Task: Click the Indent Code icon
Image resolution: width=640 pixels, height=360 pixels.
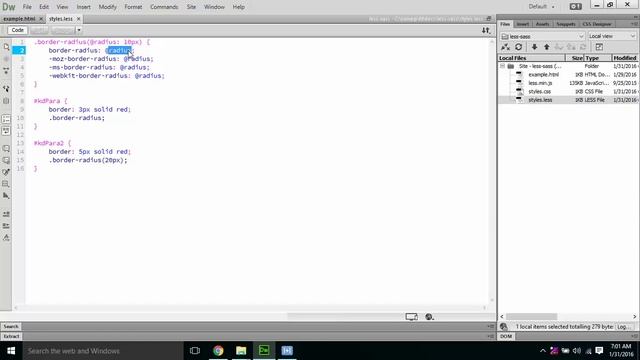Action: (x=6, y=214)
